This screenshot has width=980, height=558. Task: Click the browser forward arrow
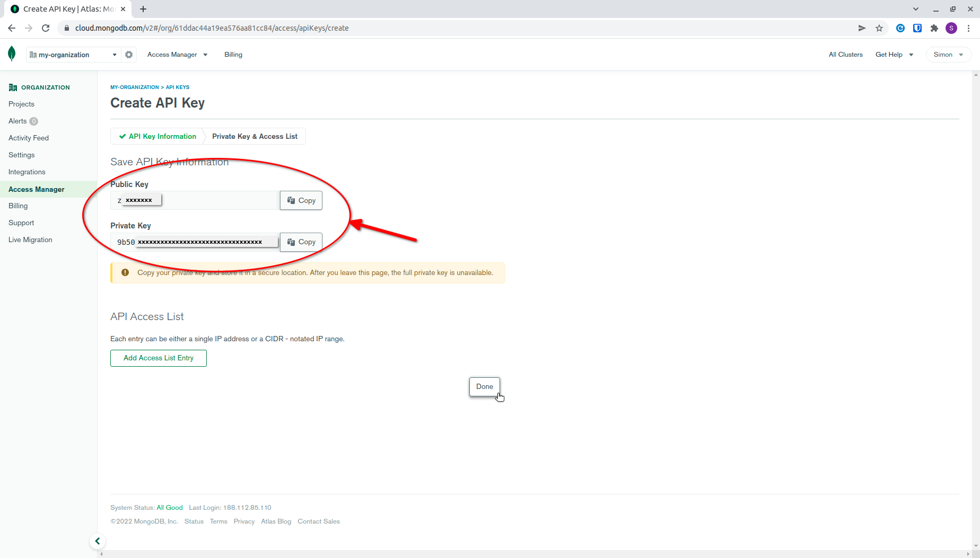(29, 28)
